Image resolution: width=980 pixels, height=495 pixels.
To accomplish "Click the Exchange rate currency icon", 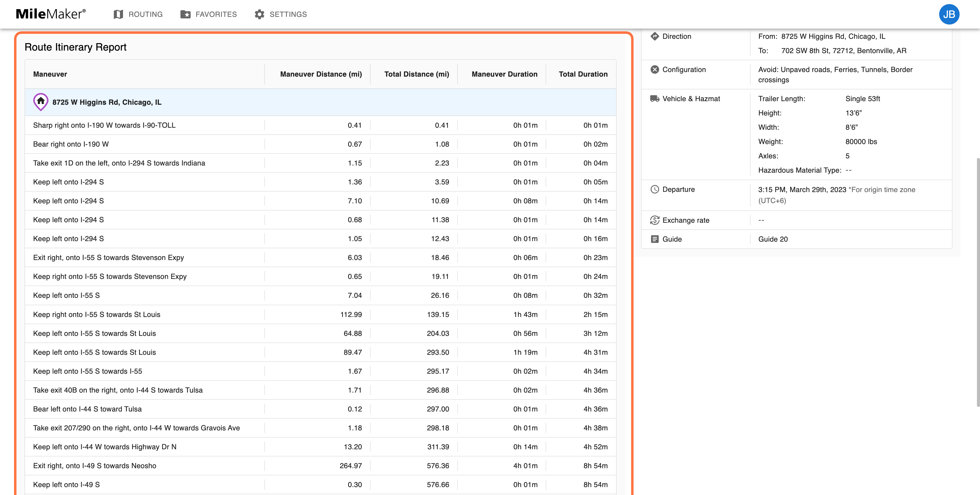I will tap(654, 220).
